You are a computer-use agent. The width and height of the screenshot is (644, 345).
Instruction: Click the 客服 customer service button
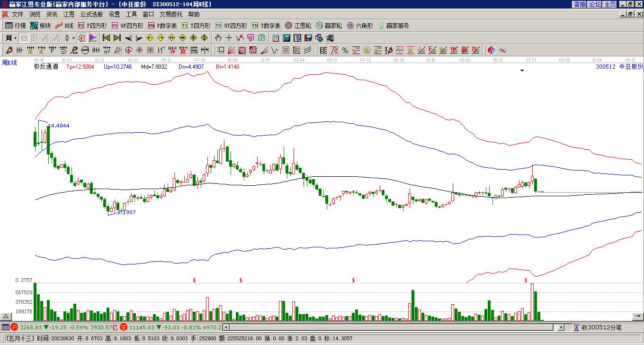[x=580, y=4]
